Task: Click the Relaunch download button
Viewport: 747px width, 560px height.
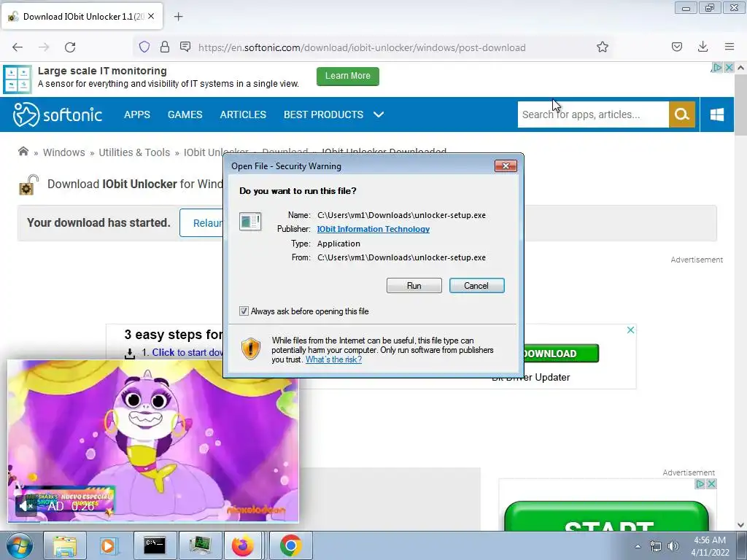Action: [201, 223]
